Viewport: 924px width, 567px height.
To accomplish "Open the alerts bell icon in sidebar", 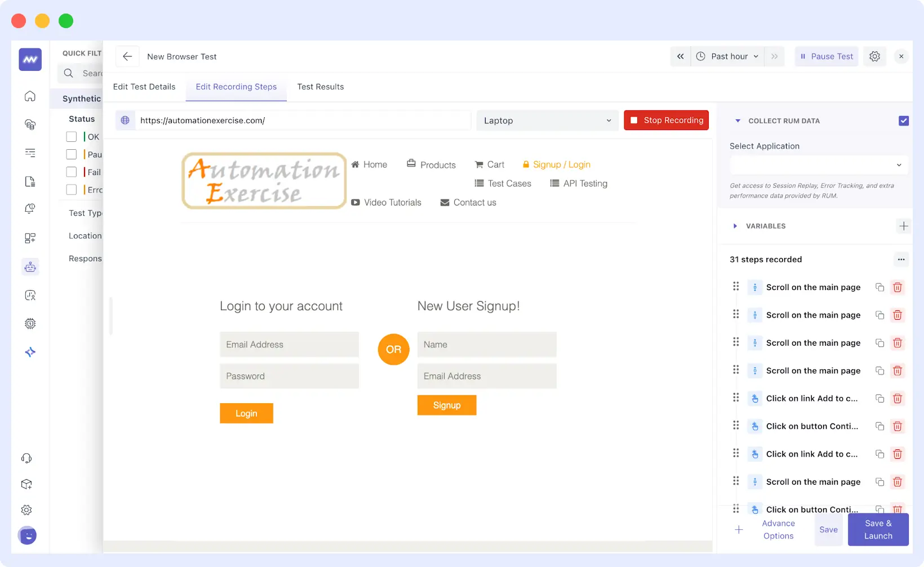I will (29, 209).
